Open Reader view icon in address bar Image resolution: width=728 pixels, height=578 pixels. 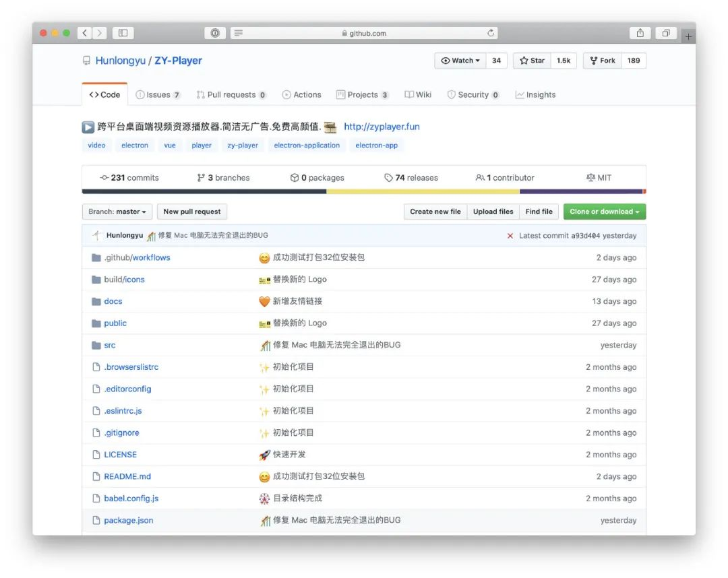click(x=239, y=33)
